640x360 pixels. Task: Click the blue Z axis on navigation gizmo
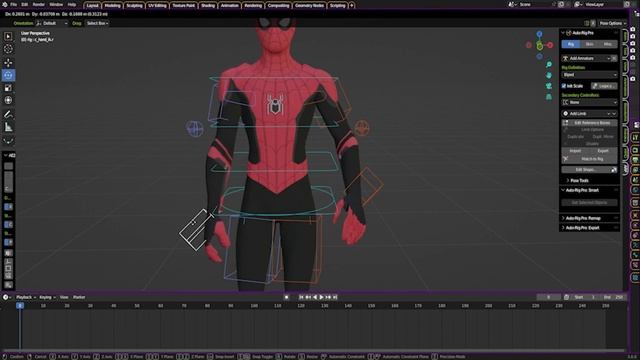tap(540, 34)
